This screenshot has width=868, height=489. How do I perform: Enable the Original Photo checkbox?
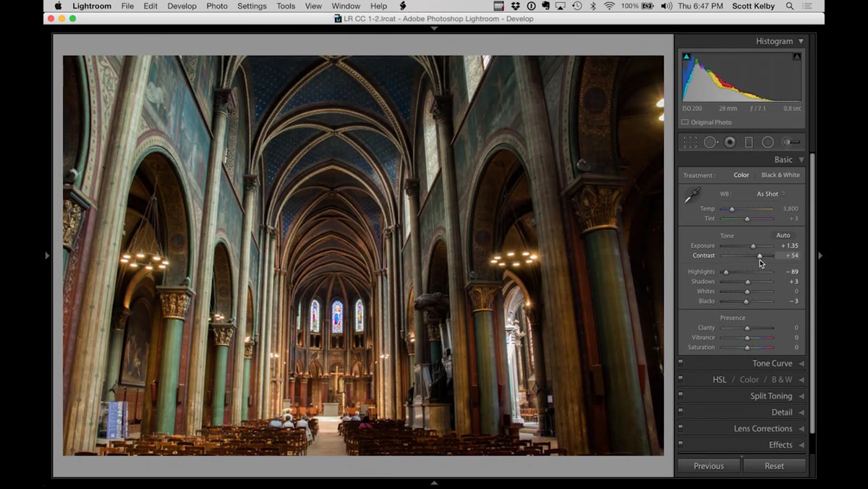point(685,122)
